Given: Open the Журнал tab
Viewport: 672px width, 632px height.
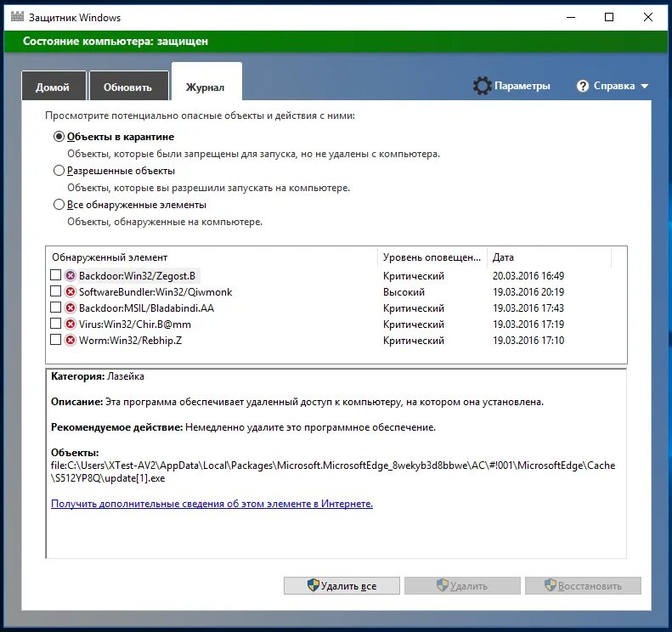Looking at the screenshot, I should point(206,82).
